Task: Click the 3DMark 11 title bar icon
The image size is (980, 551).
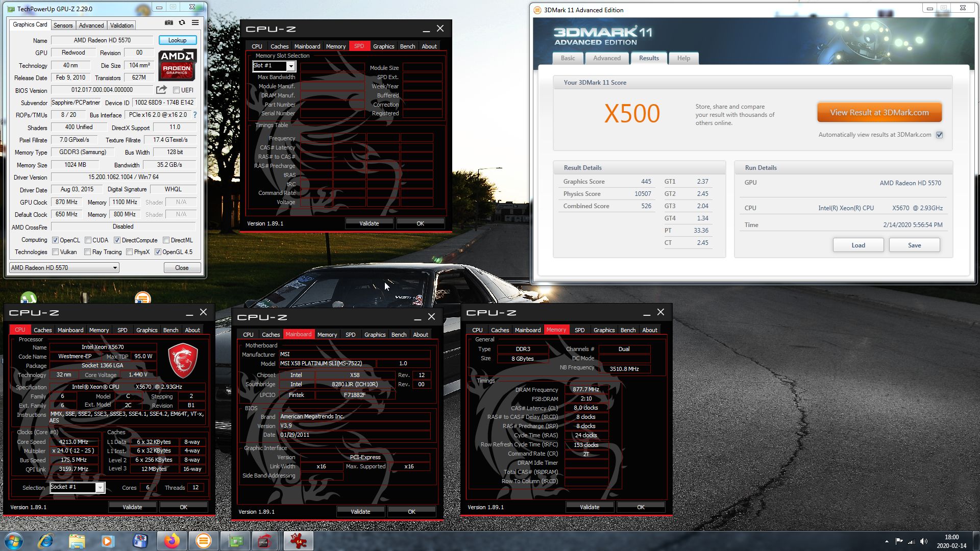Action: point(537,10)
